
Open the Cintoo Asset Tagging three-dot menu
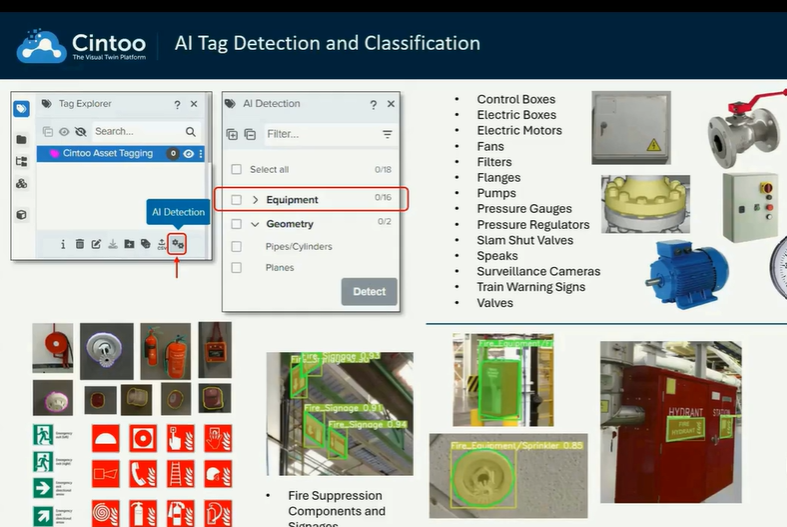point(201,154)
